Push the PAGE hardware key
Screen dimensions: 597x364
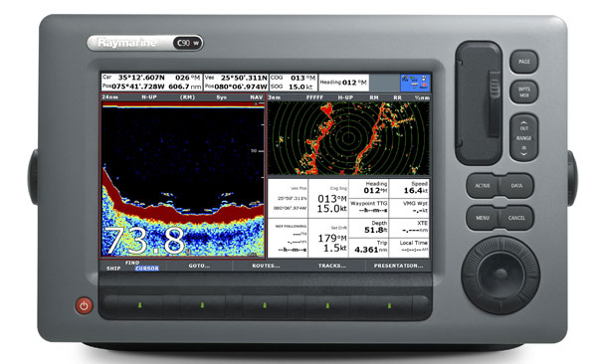[524, 62]
